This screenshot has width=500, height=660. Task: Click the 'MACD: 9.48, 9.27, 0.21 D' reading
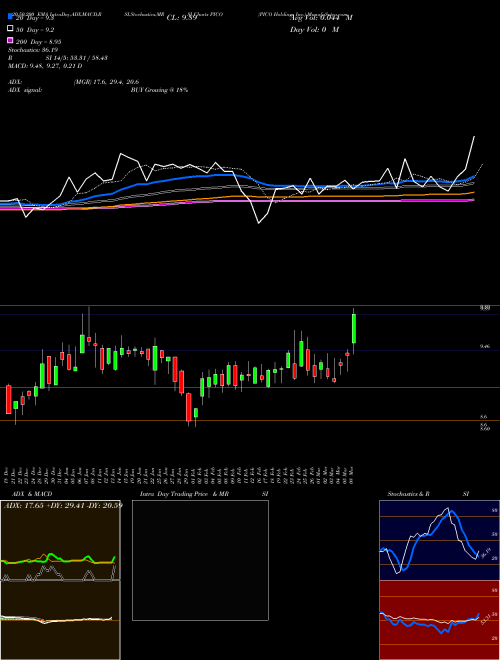pyautogui.click(x=45, y=66)
